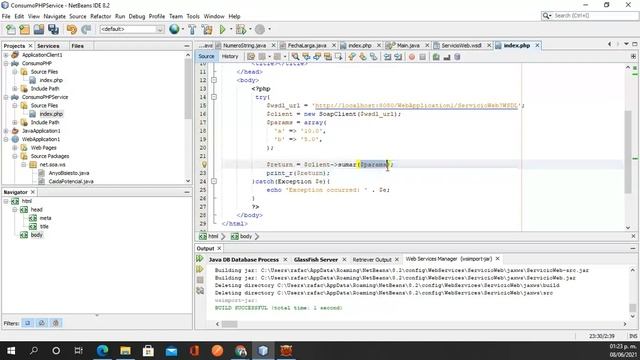Collapse the code fold at try line
The image size is (640, 360).
[214, 97]
